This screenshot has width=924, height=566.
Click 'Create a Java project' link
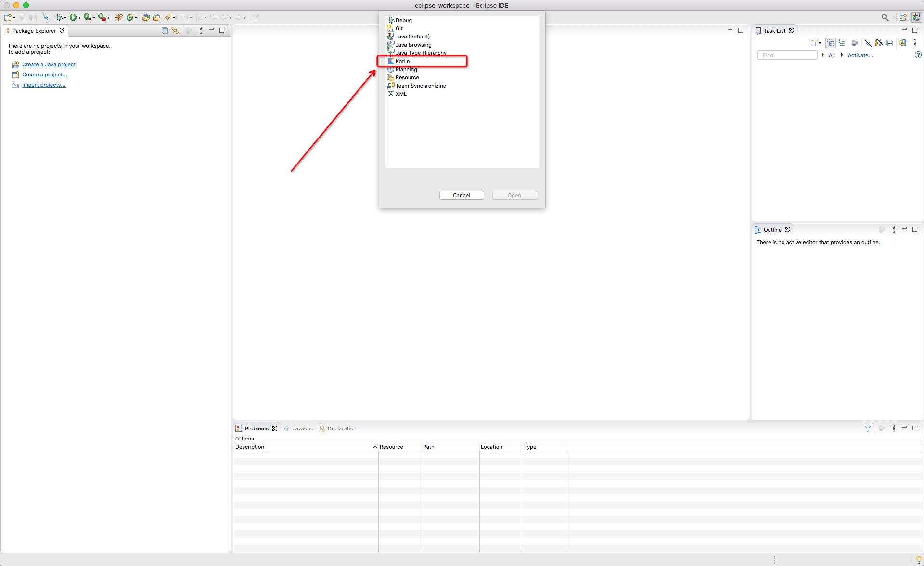(x=49, y=64)
